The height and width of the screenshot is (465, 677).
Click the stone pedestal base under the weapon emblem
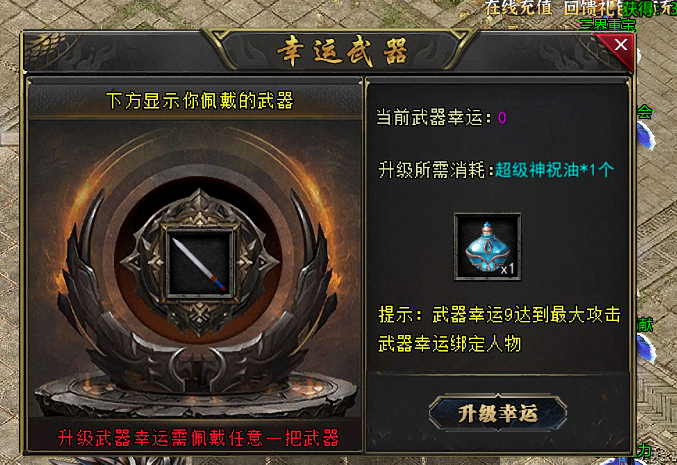tap(196, 395)
